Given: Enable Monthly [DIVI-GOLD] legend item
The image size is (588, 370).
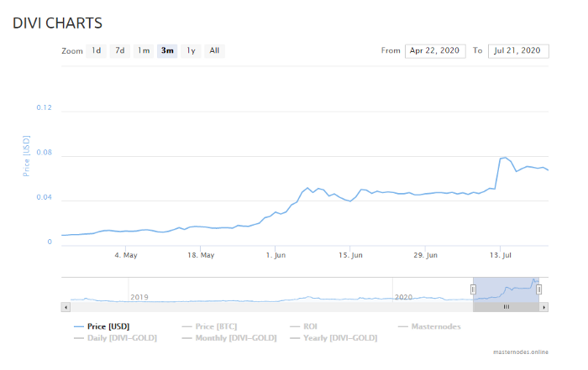Looking at the screenshot, I should point(229,338).
